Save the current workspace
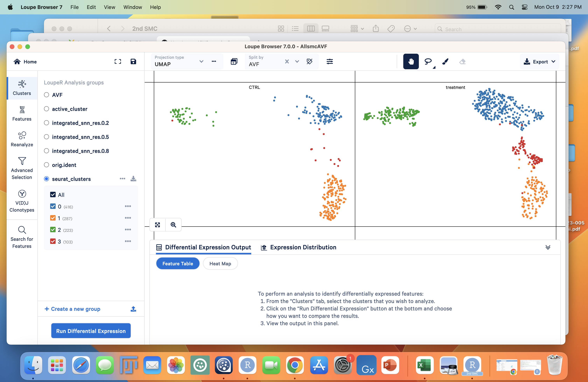The height and width of the screenshot is (382, 588). (x=133, y=61)
